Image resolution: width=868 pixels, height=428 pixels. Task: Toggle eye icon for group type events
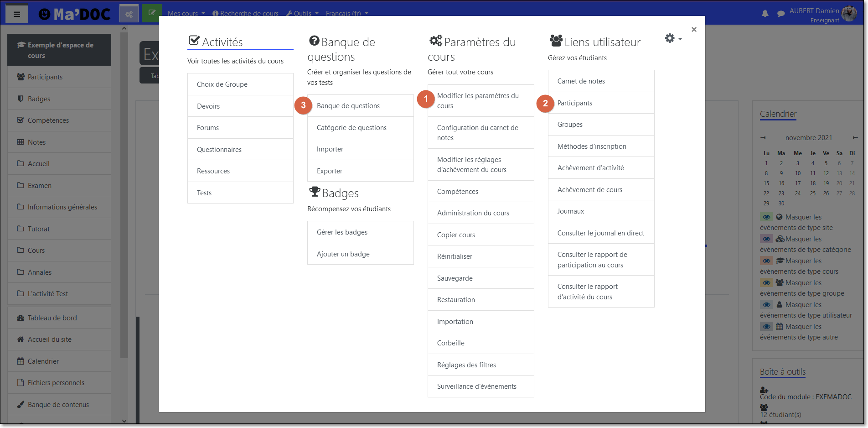click(x=766, y=283)
